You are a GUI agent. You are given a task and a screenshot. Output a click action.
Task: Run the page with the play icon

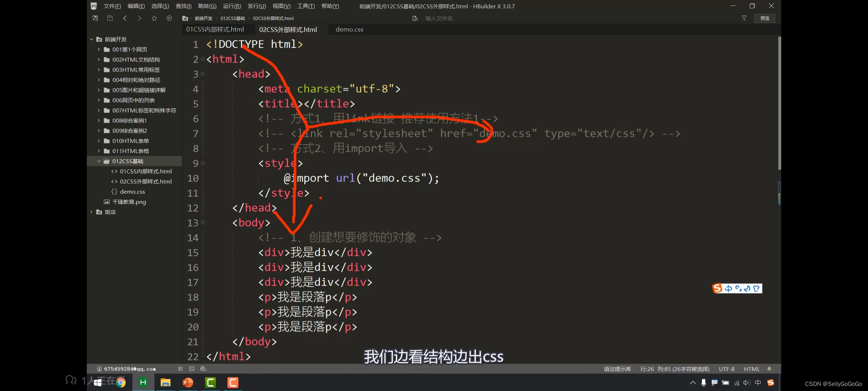tap(169, 18)
